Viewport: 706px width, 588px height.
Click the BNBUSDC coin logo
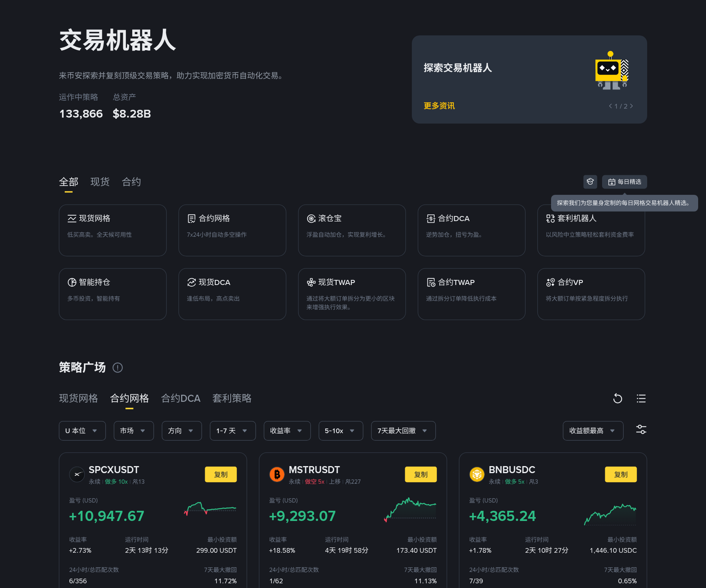(477, 474)
